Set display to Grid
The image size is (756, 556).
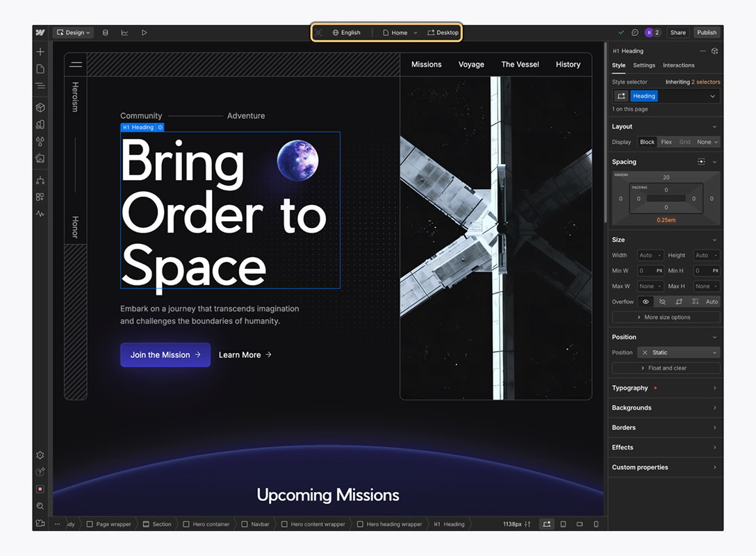tap(684, 142)
